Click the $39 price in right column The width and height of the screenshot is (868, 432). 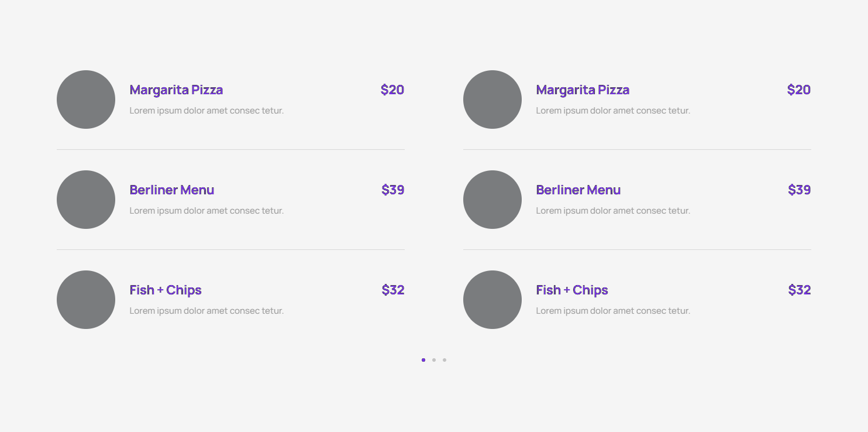coord(799,190)
